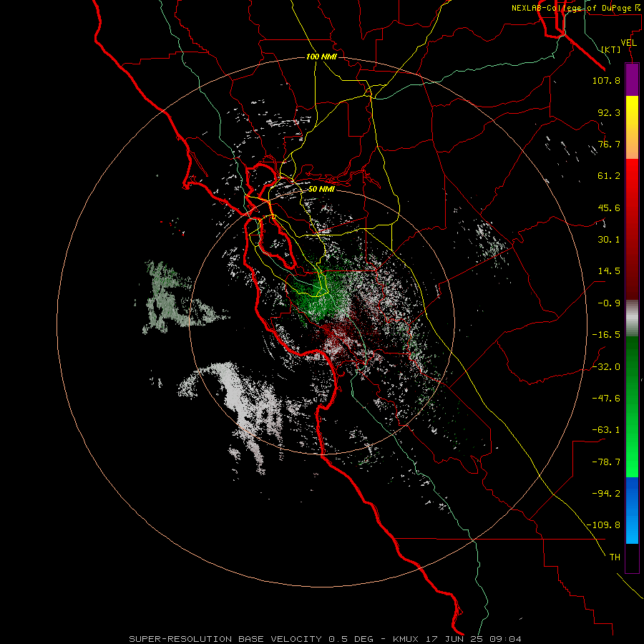Click the purple segment of the color bar
644x644 pixels.
[x=632, y=79]
